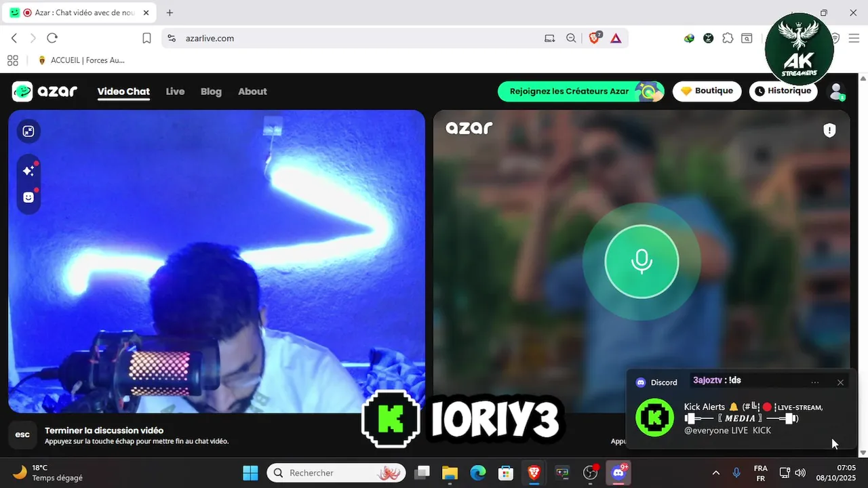This screenshot has width=868, height=488.
Task: Click the Kick Alerts notification message
Action: [753, 418]
